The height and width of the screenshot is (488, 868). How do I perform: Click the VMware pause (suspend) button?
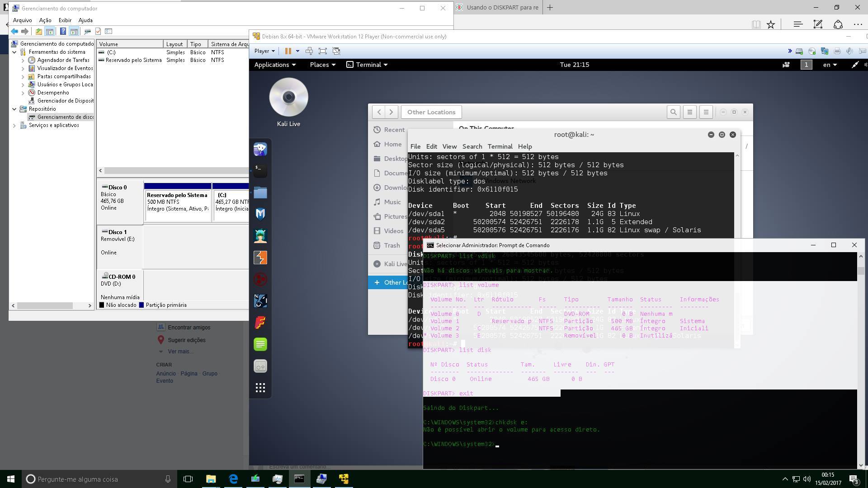click(288, 51)
